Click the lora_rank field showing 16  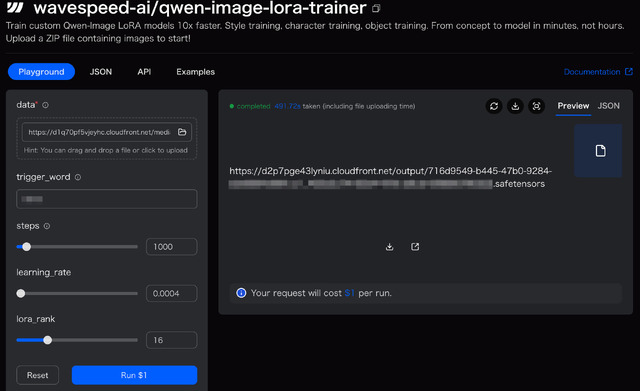171,340
